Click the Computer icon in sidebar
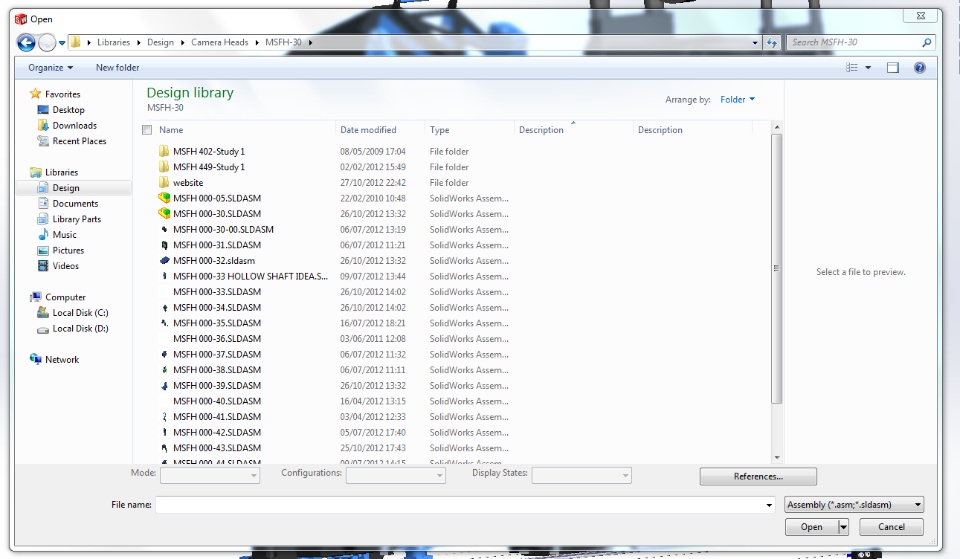This screenshot has height=559, width=960. 36,297
